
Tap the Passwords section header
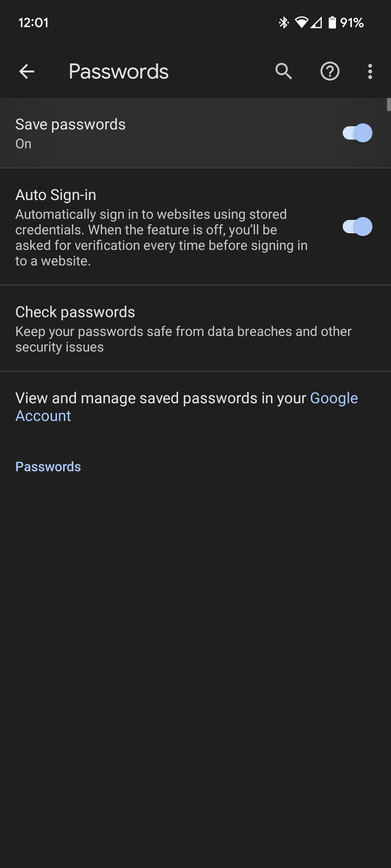48,467
